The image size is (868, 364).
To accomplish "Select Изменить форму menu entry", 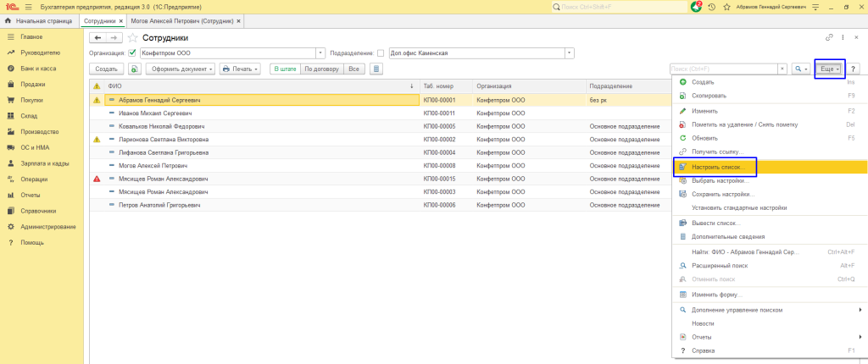I will (716, 294).
